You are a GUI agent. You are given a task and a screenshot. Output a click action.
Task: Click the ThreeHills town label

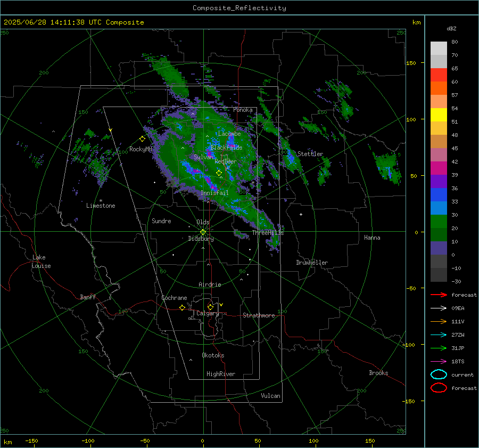tap(268, 233)
